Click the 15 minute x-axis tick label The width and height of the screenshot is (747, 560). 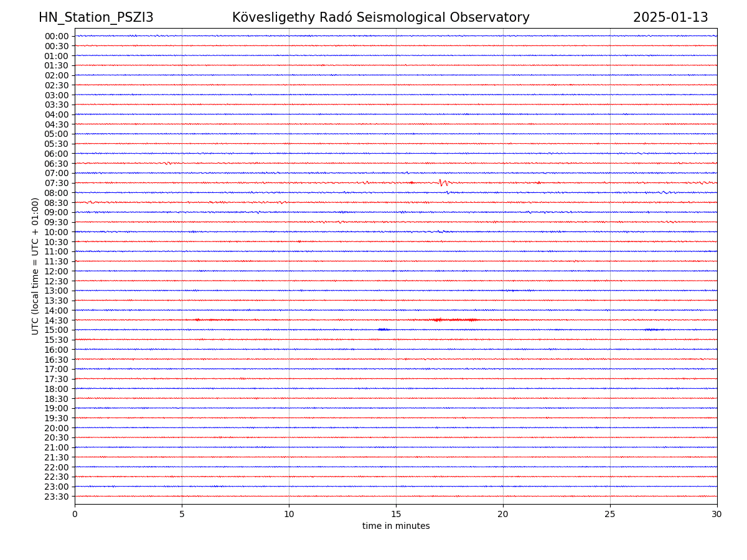coord(396,515)
